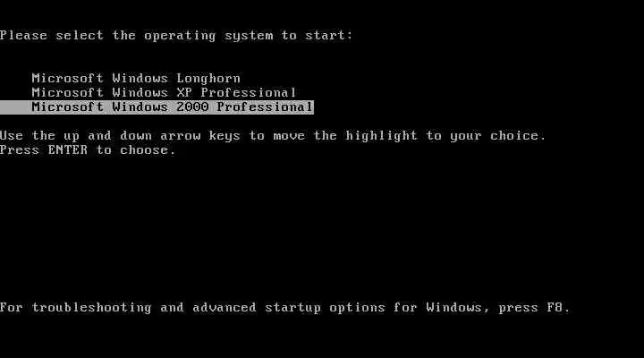Click the 'F8' text on the bottom line
The width and height of the screenshot is (644, 358).
click(555, 307)
